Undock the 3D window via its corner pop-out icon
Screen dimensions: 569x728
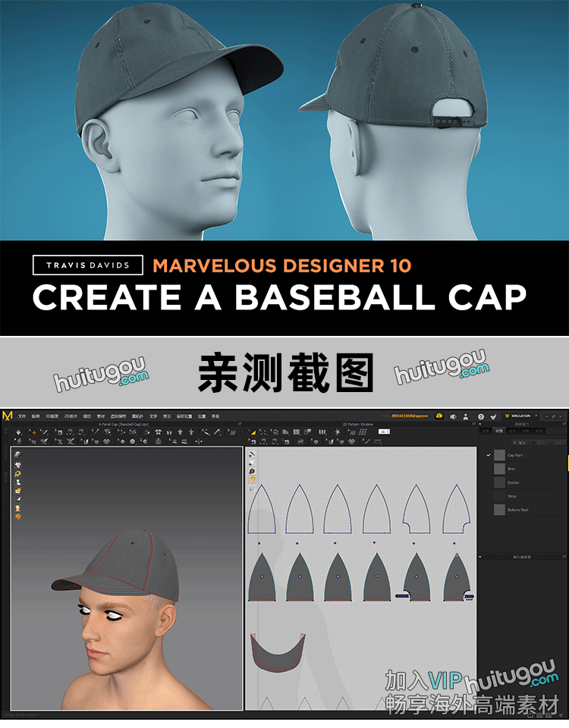coord(240,423)
